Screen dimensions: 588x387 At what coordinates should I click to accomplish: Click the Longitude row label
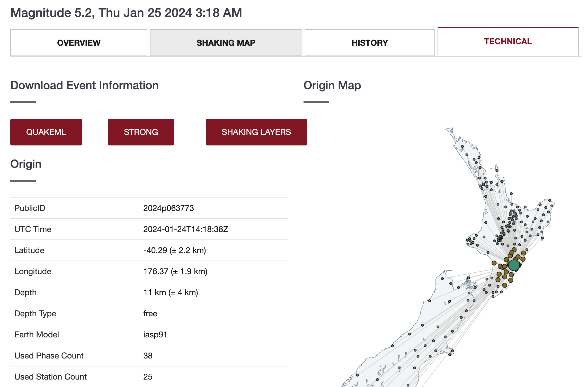[x=33, y=271]
